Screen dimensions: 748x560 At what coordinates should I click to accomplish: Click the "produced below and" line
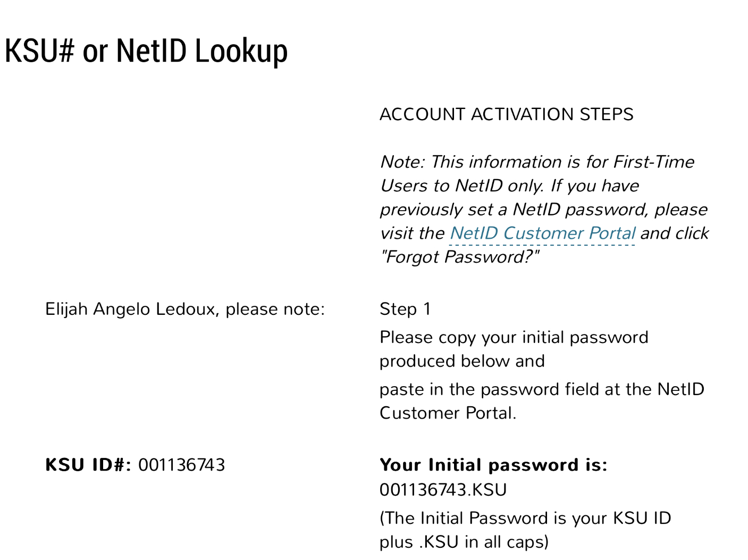click(462, 361)
